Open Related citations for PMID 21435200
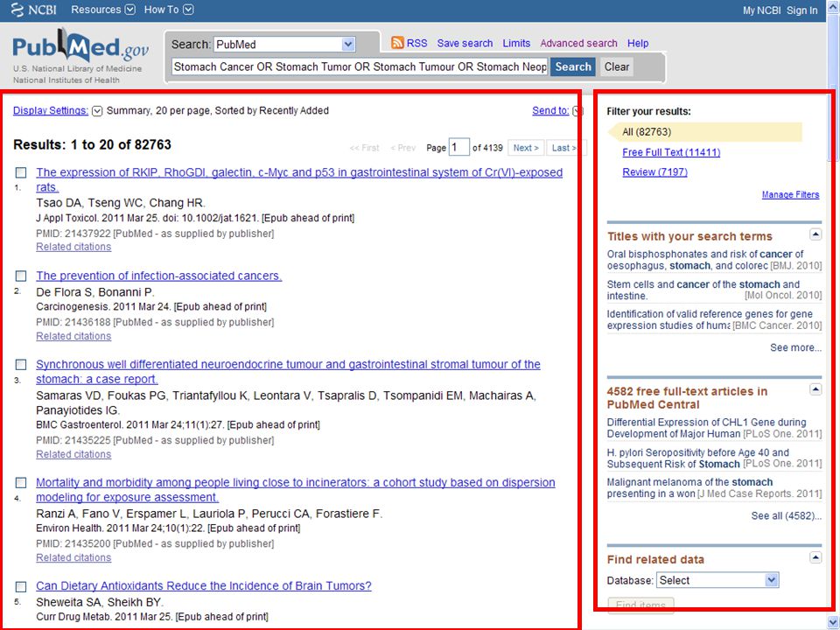840x630 pixels. pyautogui.click(x=73, y=557)
